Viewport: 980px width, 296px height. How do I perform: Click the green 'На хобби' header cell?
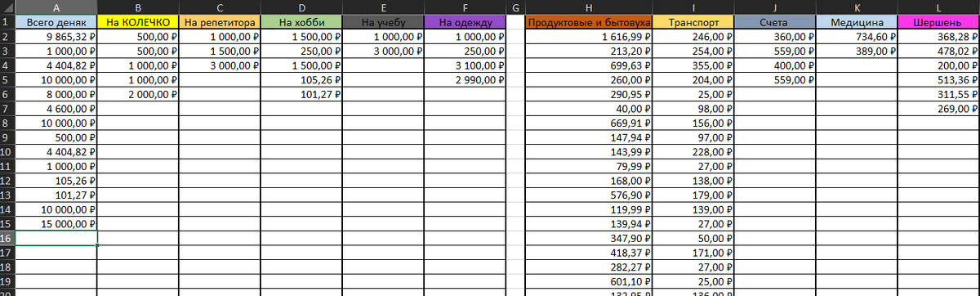pyautogui.click(x=301, y=23)
